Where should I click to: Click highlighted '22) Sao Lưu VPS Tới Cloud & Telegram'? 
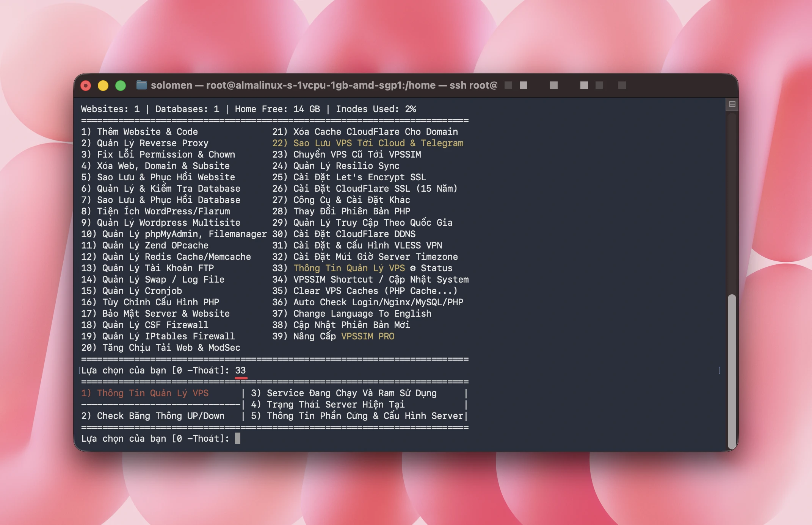click(368, 143)
